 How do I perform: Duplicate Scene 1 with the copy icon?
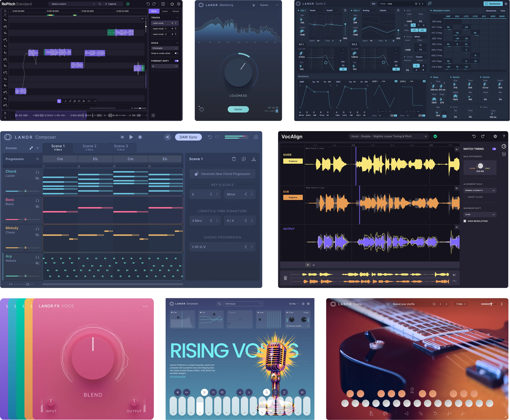pyautogui.click(x=244, y=159)
